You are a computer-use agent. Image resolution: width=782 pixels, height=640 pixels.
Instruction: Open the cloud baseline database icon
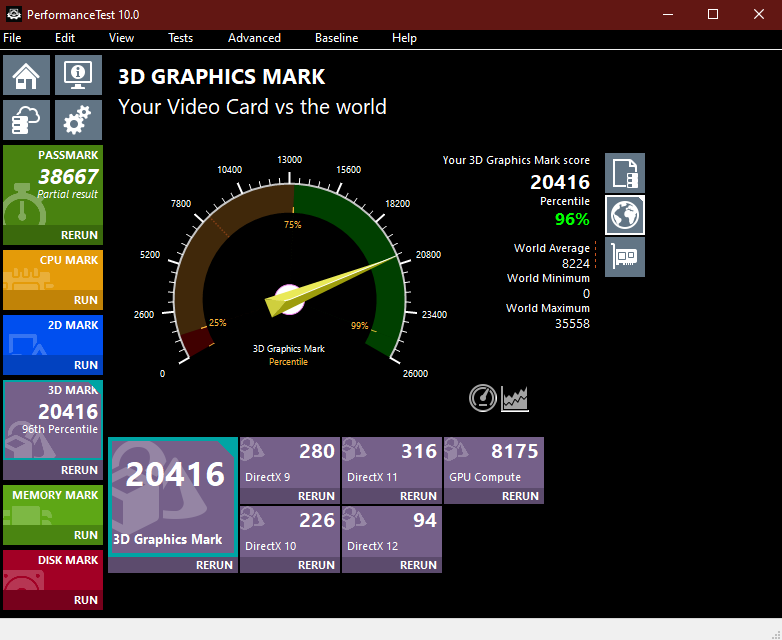pyautogui.click(x=26, y=120)
